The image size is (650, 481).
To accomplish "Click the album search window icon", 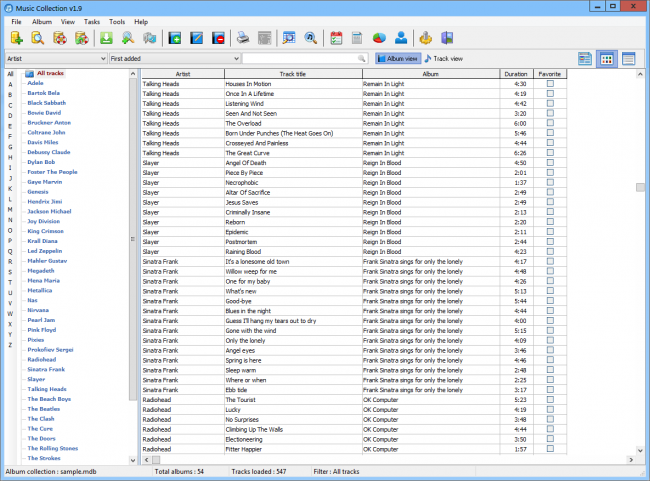I will (289, 38).
